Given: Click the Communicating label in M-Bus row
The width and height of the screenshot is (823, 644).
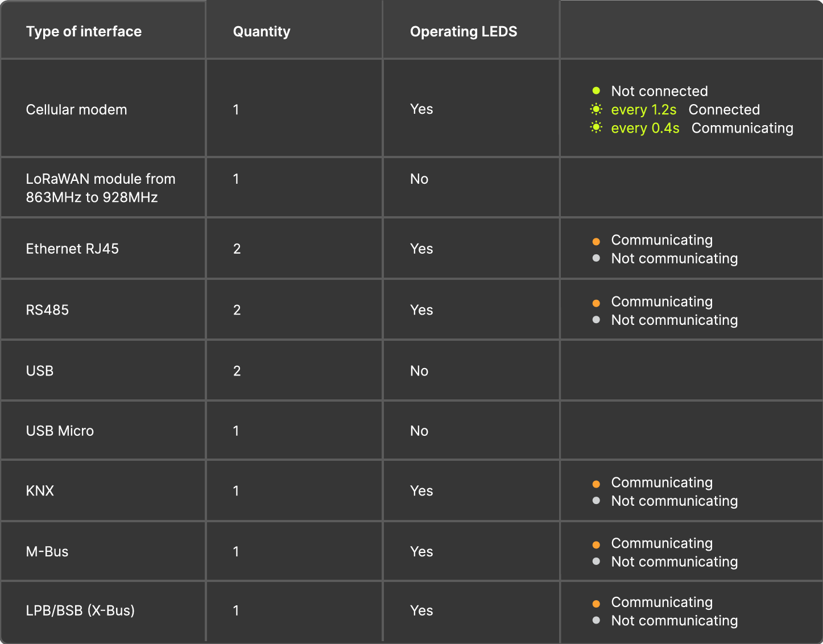Looking at the screenshot, I should point(661,543).
